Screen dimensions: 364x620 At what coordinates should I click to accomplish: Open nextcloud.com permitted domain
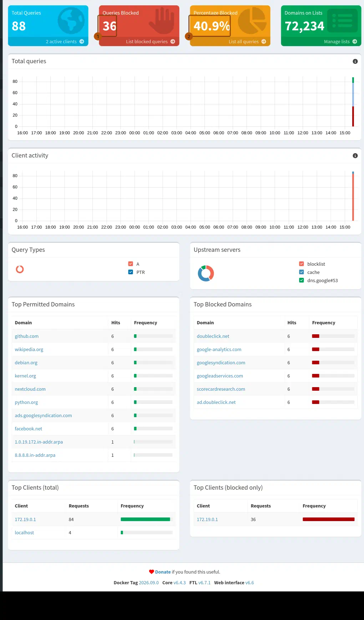(30, 389)
